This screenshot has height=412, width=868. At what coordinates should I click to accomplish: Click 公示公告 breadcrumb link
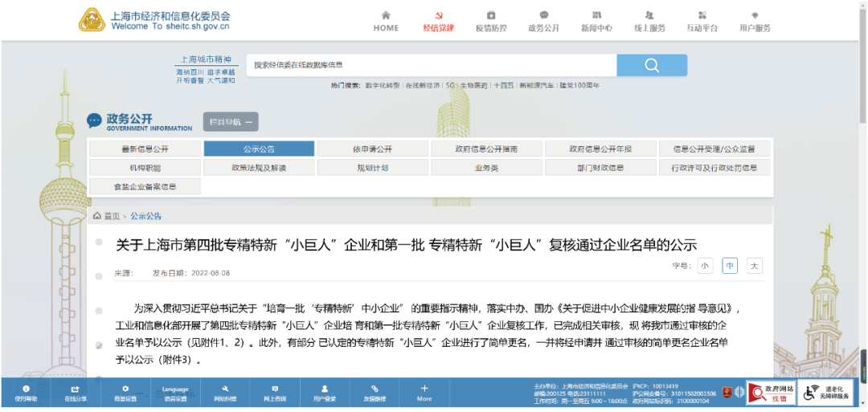point(146,216)
